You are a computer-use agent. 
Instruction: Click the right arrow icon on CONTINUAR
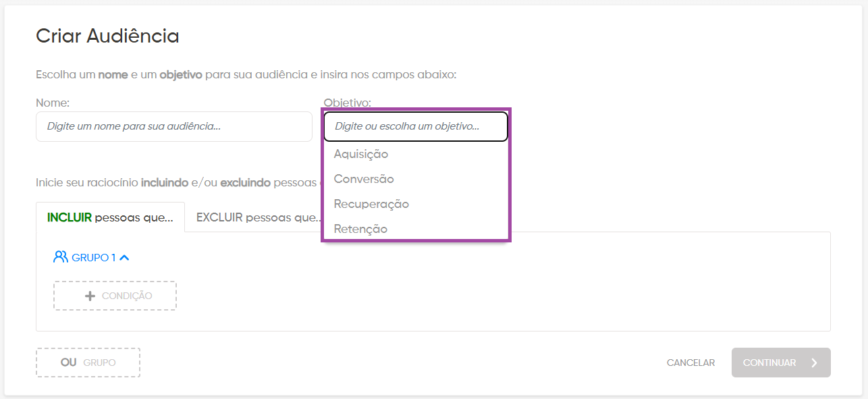[x=815, y=363]
